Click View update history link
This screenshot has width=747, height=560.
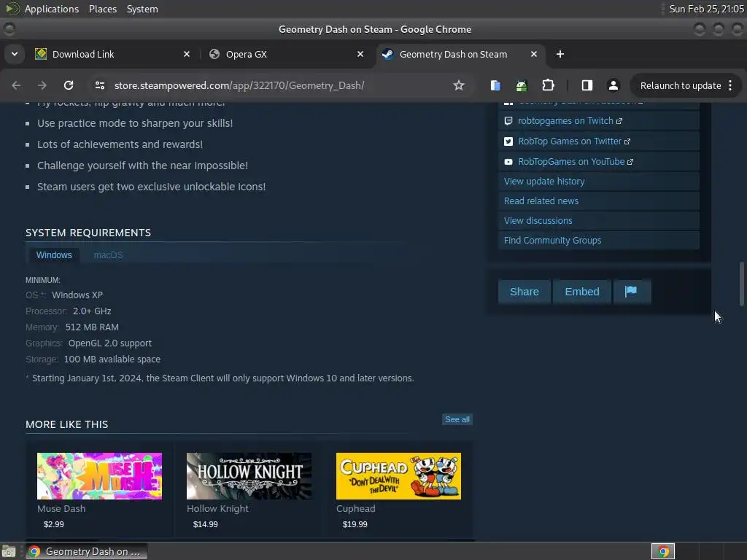(x=544, y=182)
